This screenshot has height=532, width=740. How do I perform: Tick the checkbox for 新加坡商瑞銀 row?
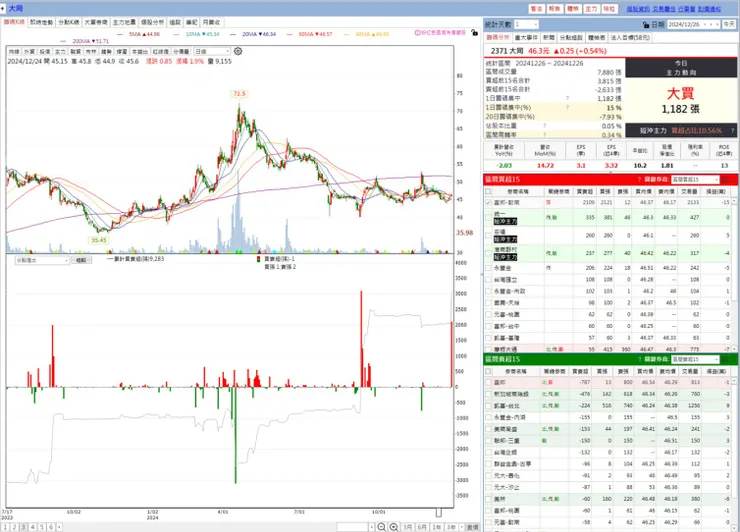[488, 394]
